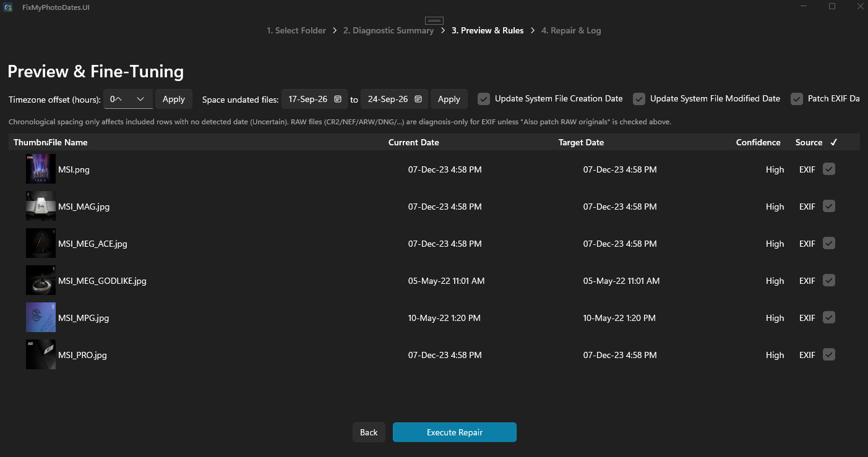The image size is (868, 457).
Task: Apply the timezone offset
Action: click(x=174, y=99)
